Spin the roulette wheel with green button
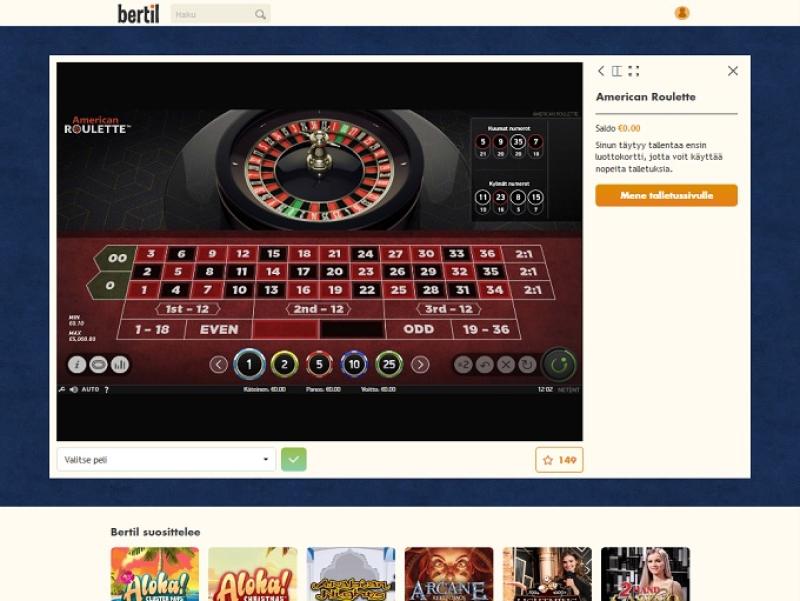 pyautogui.click(x=559, y=365)
